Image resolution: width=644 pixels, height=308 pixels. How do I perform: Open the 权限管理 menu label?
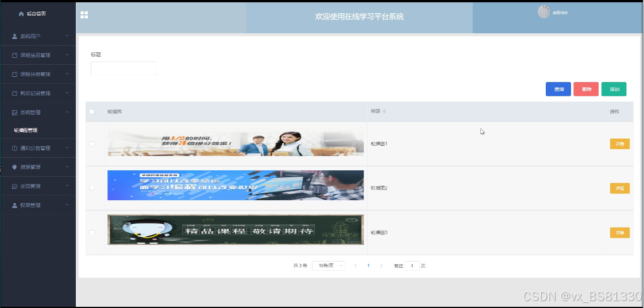(30, 205)
